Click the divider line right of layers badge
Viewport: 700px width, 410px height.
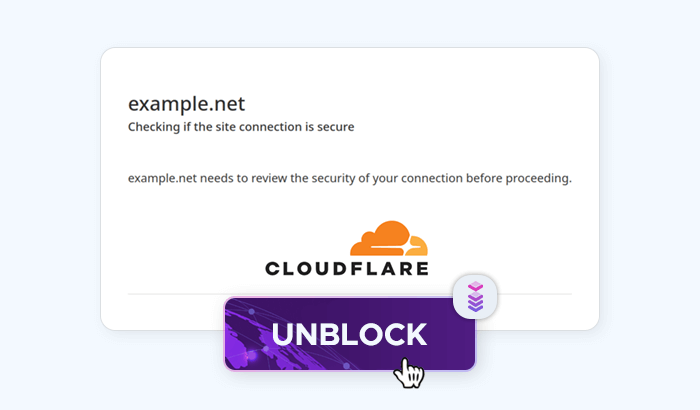coord(535,294)
